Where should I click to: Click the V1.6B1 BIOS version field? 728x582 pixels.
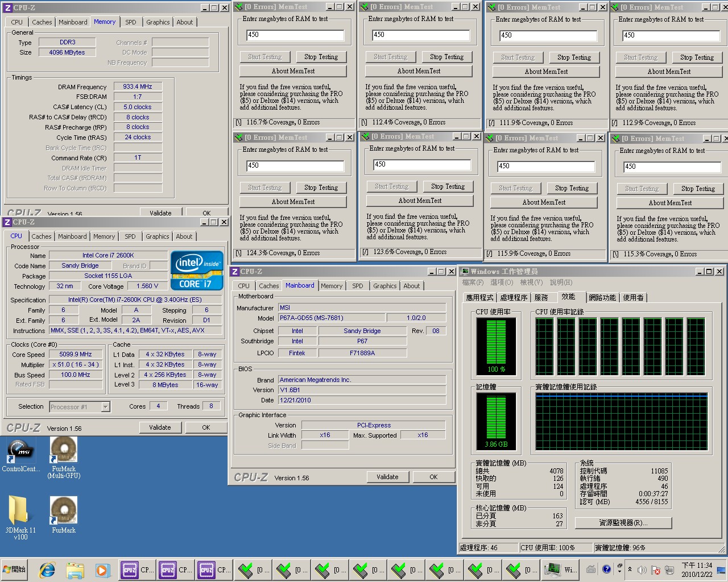pyautogui.click(x=362, y=390)
